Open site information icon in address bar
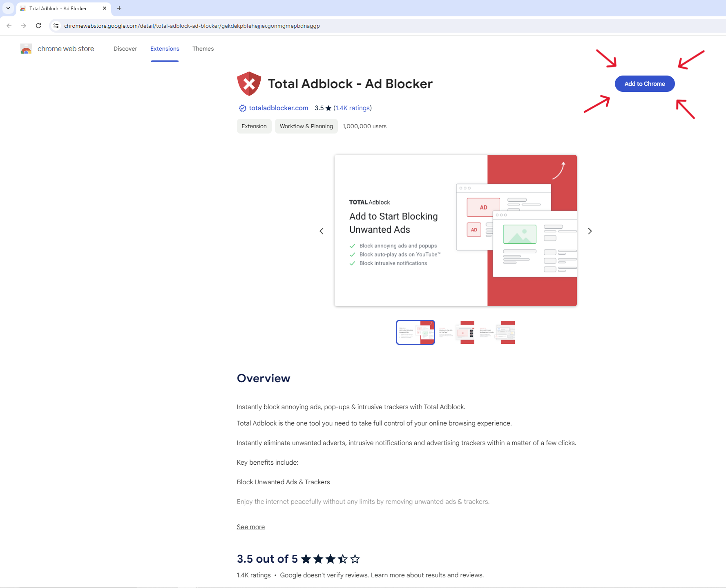This screenshot has height=588, width=726. 56,26
